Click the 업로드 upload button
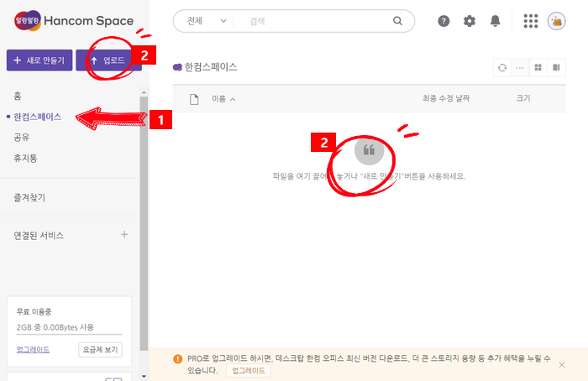The width and height of the screenshot is (588, 381). coord(108,60)
